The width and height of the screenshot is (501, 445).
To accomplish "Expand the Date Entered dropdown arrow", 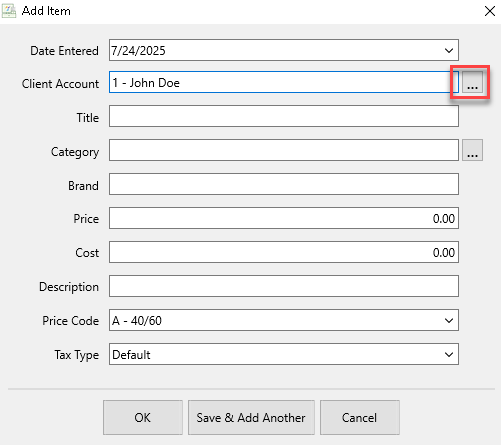I will (x=449, y=50).
